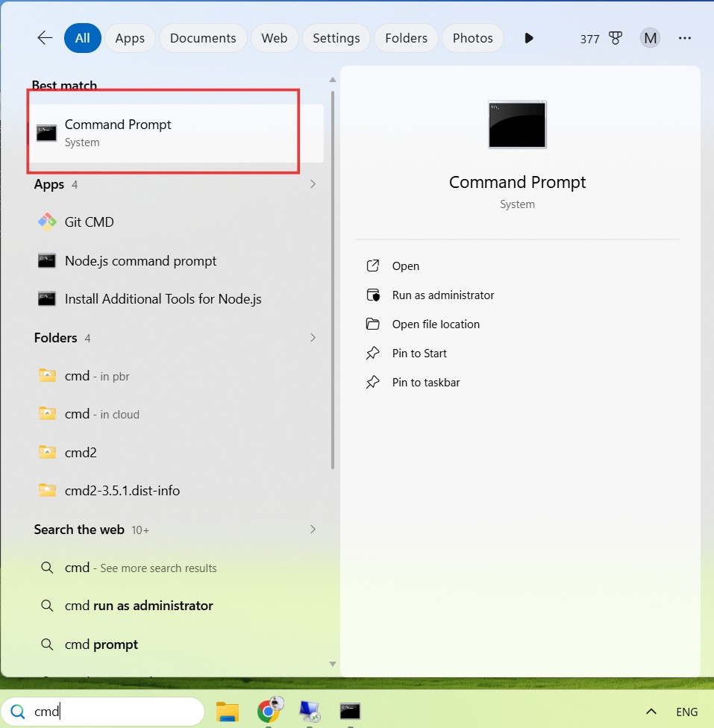Open cmd2-3.5.1.dist-info folder result
Viewport: 714px width, 728px height.
click(177, 490)
